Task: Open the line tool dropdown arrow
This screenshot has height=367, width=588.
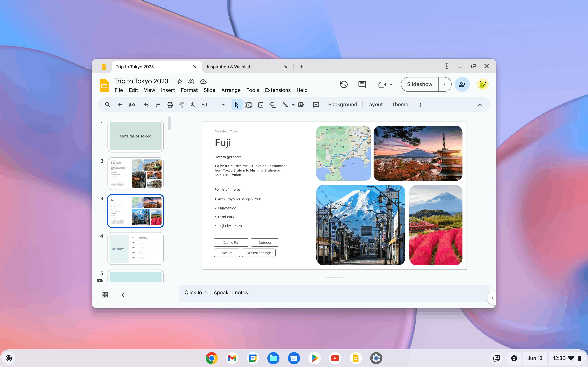Action: [293, 105]
